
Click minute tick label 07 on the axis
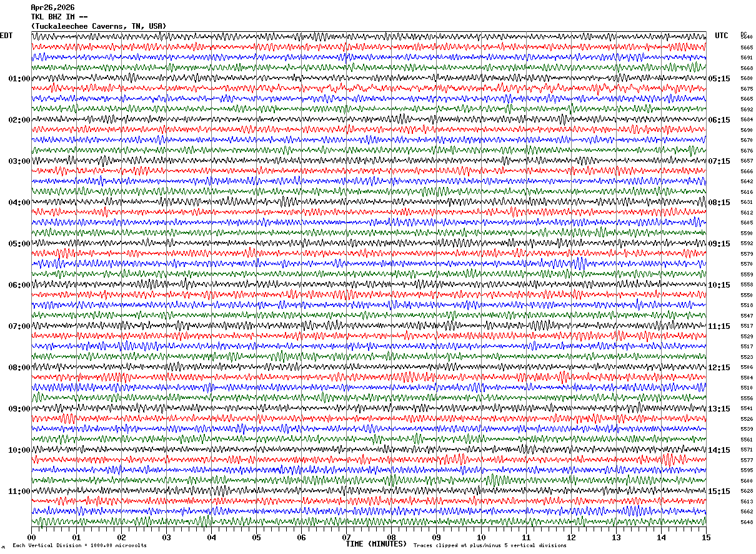(x=346, y=538)
